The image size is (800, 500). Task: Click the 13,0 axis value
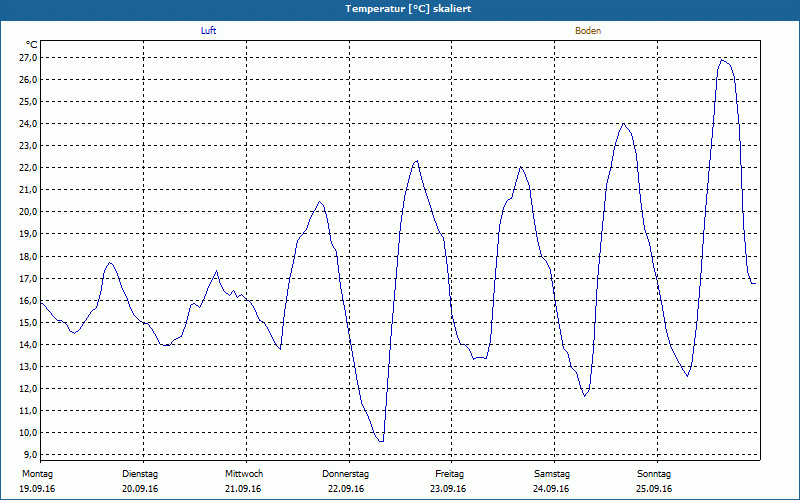pyautogui.click(x=28, y=366)
